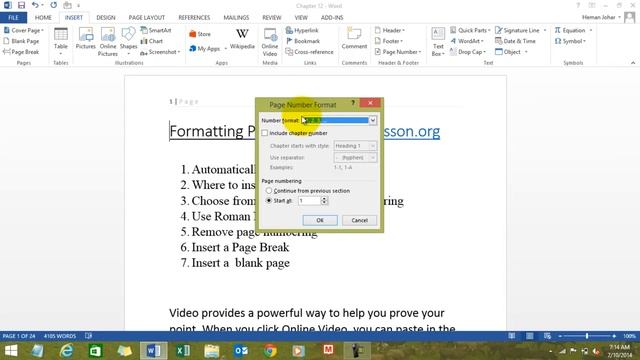Viewport: 640px width, 360px height.
Task: Insert an Online Video
Action: point(270,42)
